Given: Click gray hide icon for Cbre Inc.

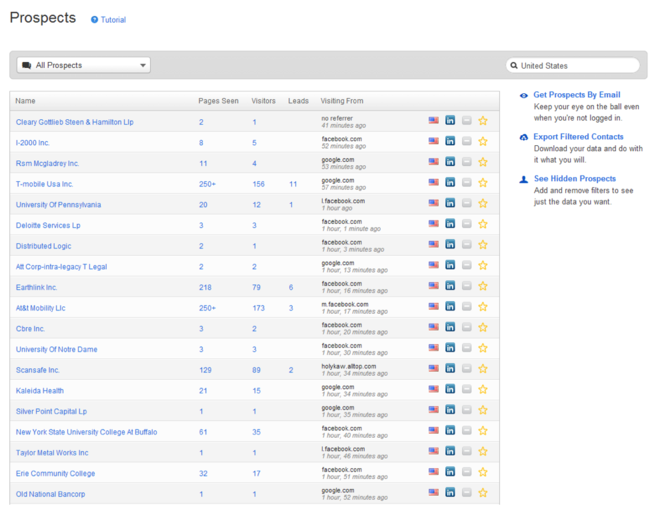Looking at the screenshot, I should 466,328.
